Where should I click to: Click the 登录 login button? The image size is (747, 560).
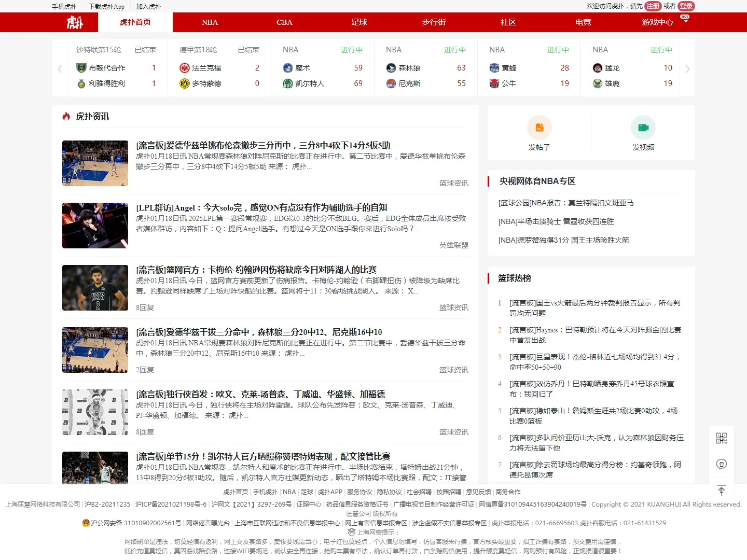coord(686,6)
